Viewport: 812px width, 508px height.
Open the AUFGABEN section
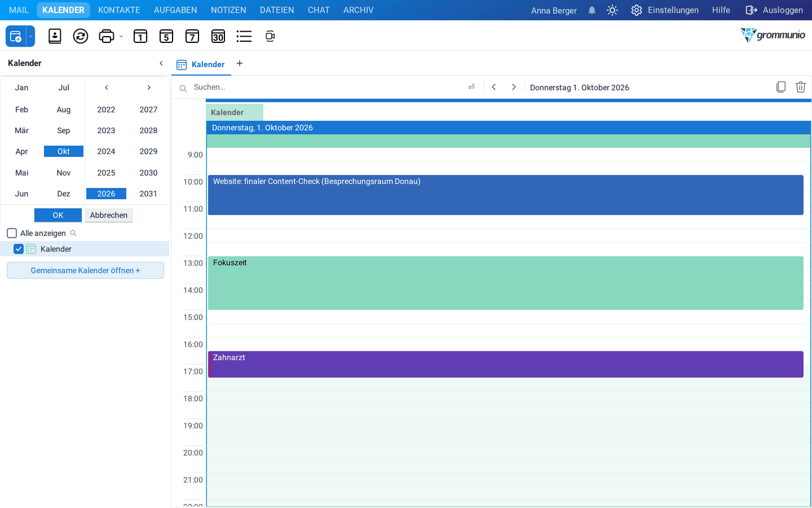click(175, 10)
